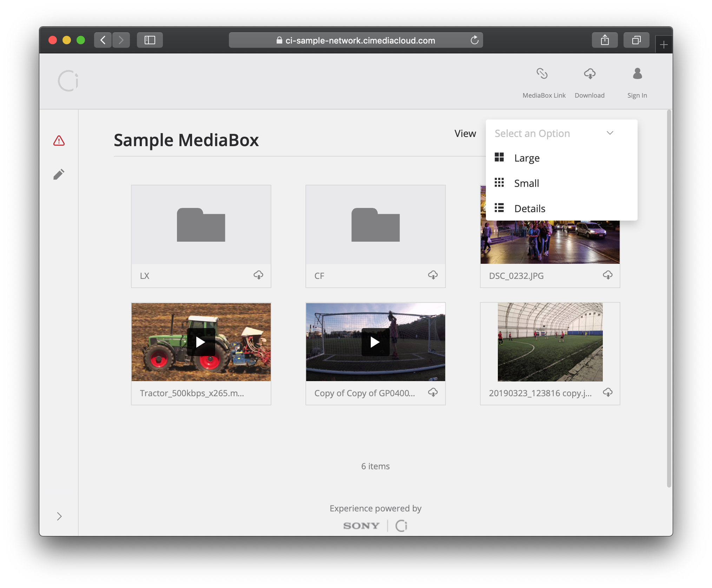Click the dropdown chevron next to Select an Option

[x=610, y=133]
